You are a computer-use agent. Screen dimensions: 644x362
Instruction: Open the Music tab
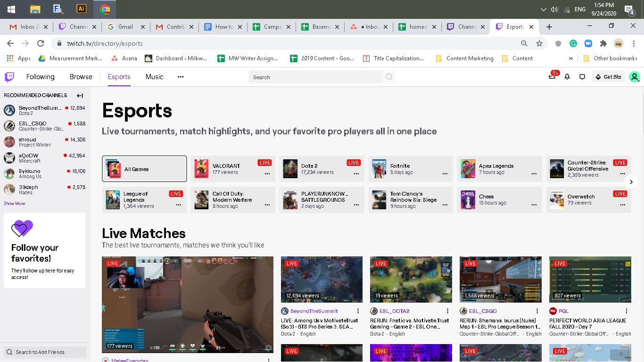[x=154, y=77]
